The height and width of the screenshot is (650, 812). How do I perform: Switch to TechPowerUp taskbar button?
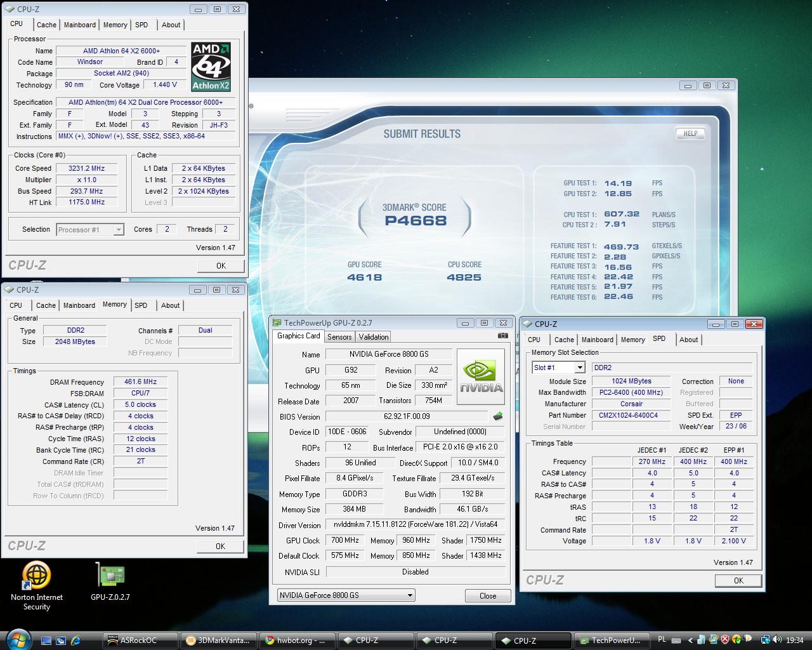click(612, 640)
